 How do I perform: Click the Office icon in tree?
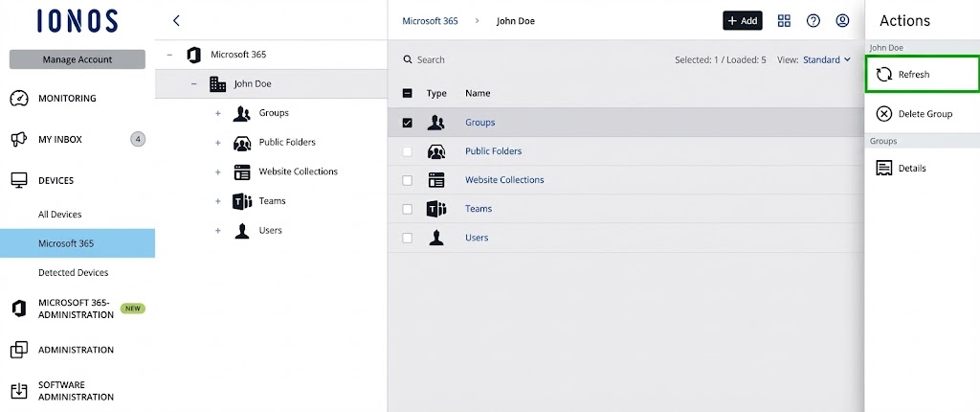coord(193,55)
